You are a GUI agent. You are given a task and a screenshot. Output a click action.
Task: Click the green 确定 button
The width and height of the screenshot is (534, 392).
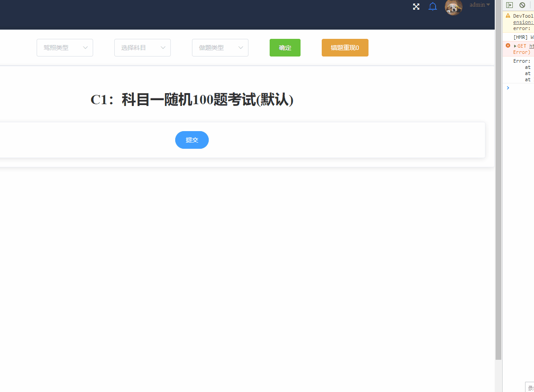coord(285,47)
